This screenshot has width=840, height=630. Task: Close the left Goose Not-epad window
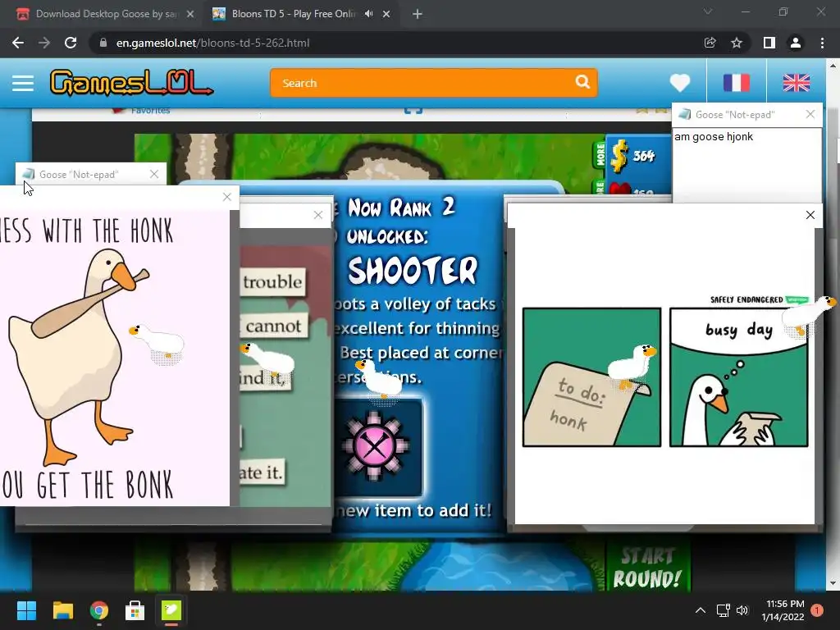click(154, 174)
